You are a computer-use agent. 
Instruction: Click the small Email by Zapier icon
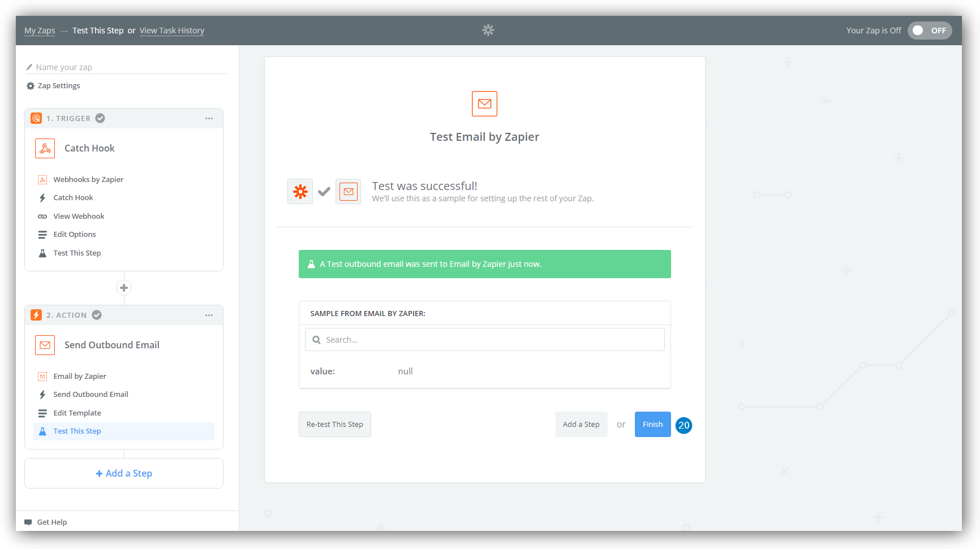(x=42, y=377)
